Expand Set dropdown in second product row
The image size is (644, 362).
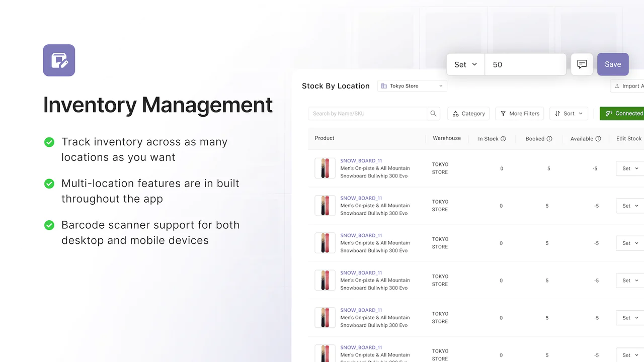tap(630, 206)
